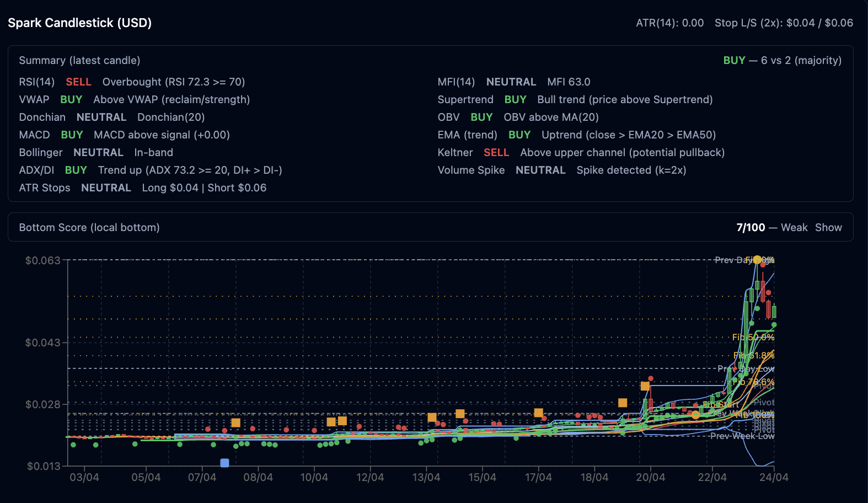Click Show in the Bottom Score panel

point(828,227)
